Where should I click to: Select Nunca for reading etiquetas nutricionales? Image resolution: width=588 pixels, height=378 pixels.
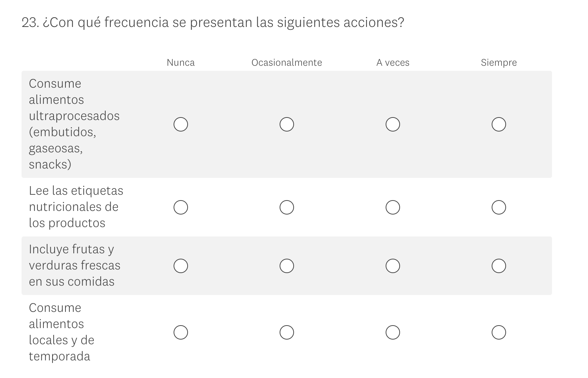point(181,207)
